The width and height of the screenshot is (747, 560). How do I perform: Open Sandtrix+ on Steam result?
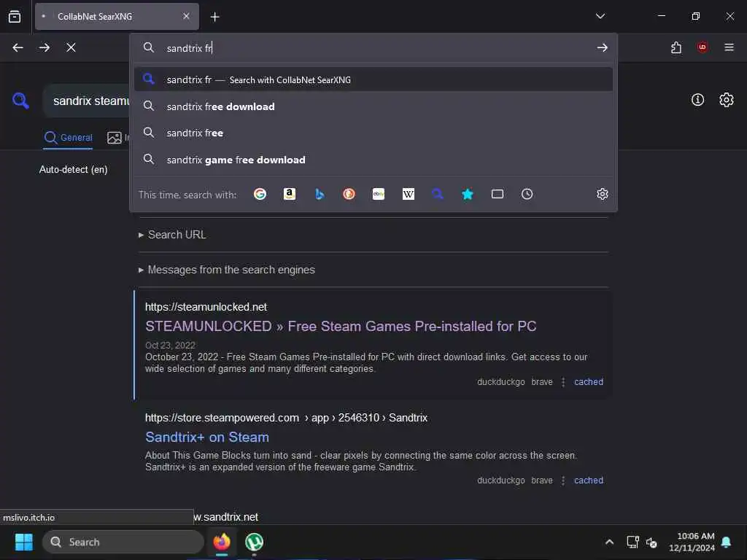click(x=206, y=437)
